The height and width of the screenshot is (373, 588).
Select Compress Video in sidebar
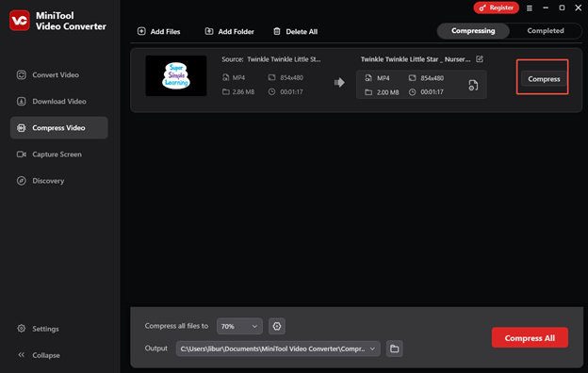(58, 128)
